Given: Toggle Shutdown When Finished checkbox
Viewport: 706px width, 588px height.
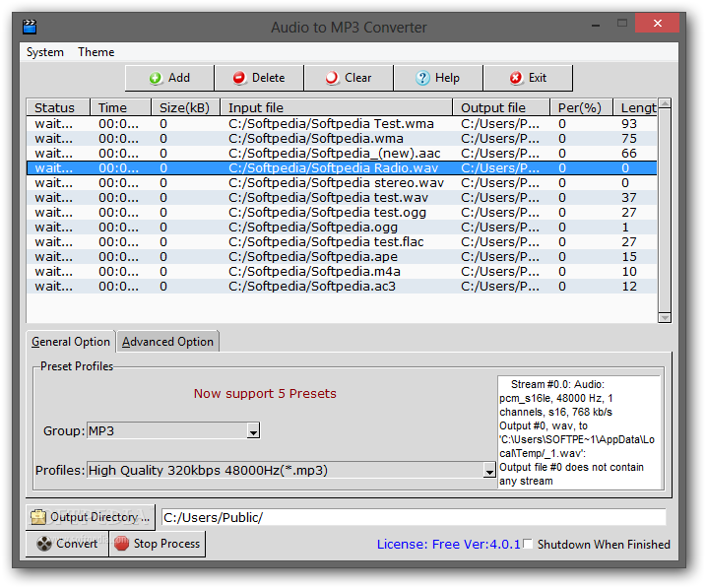Looking at the screenshot, I should point(528,544).
